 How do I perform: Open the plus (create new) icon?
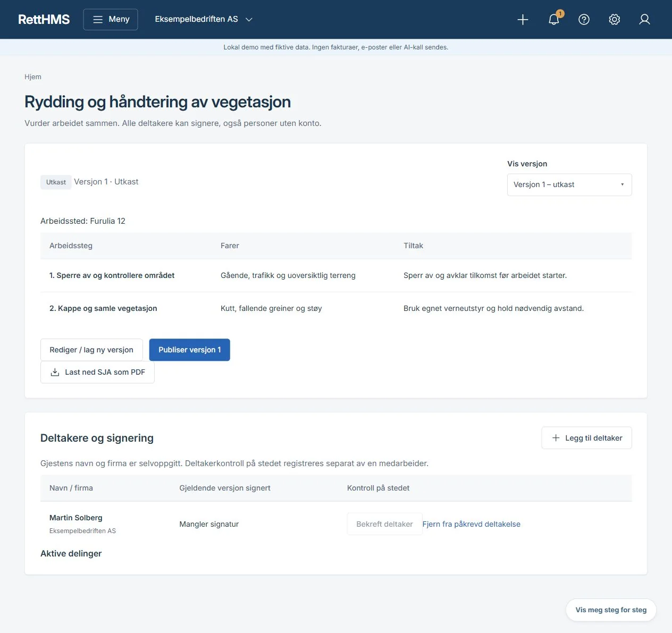[x=523, y=20]
